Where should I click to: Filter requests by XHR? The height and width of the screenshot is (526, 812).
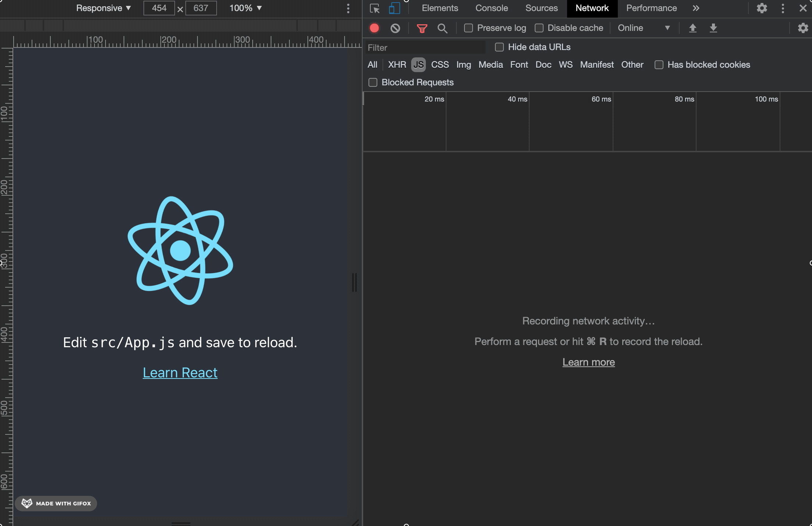tap(397, 65)
